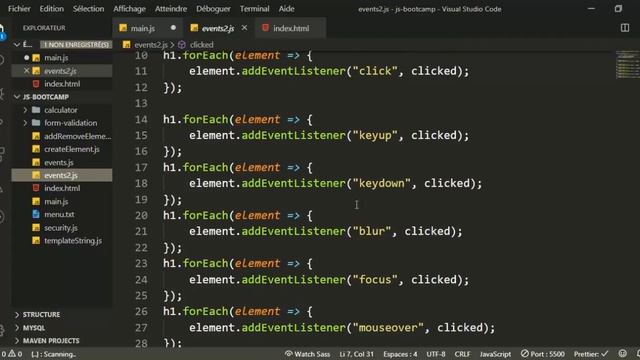Click the Prettier status item

591,354
